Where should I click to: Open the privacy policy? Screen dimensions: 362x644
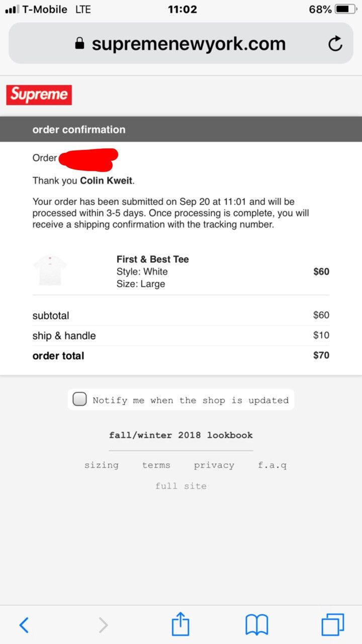pos(214,465)
